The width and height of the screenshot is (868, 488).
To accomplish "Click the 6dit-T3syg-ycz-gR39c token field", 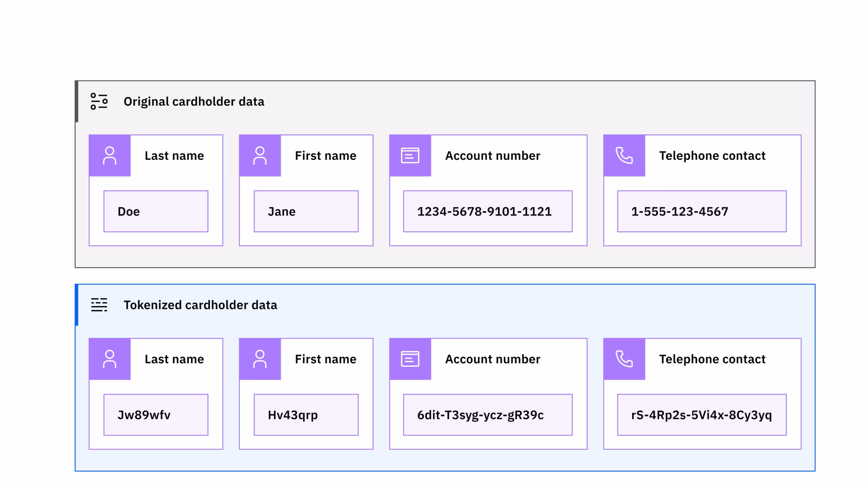I will tap(488, 415).
